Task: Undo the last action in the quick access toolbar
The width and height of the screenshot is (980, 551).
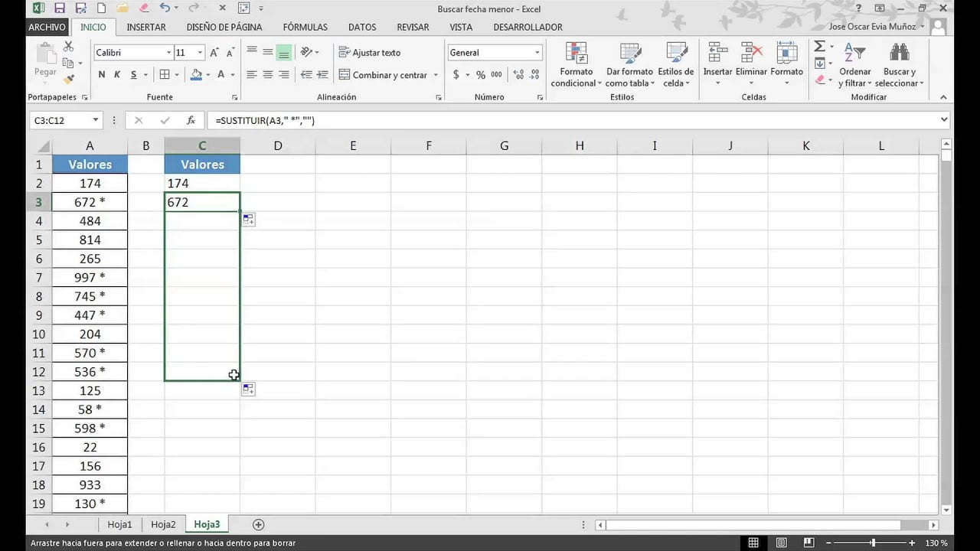Action: coord(165,8)
